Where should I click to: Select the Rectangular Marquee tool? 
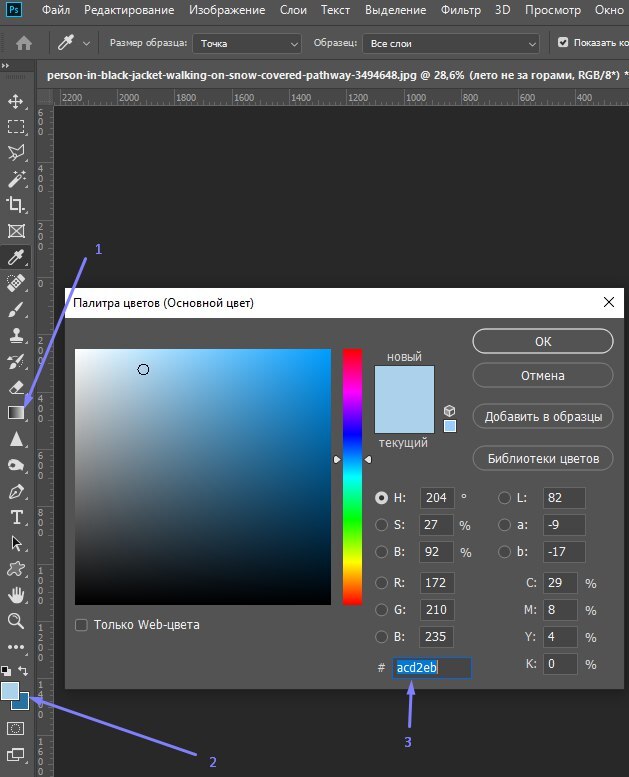[16, 127]
